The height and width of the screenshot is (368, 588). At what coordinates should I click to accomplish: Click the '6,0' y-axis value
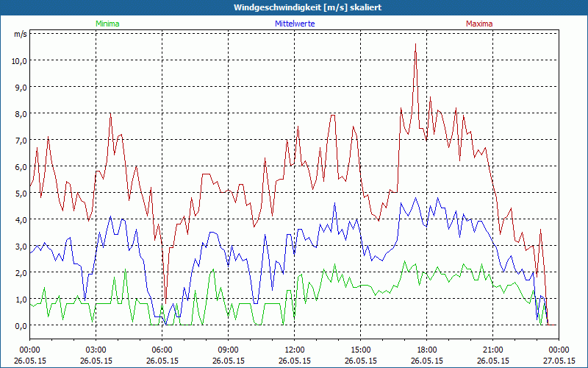pyautogui.click(x=21, y=167)
